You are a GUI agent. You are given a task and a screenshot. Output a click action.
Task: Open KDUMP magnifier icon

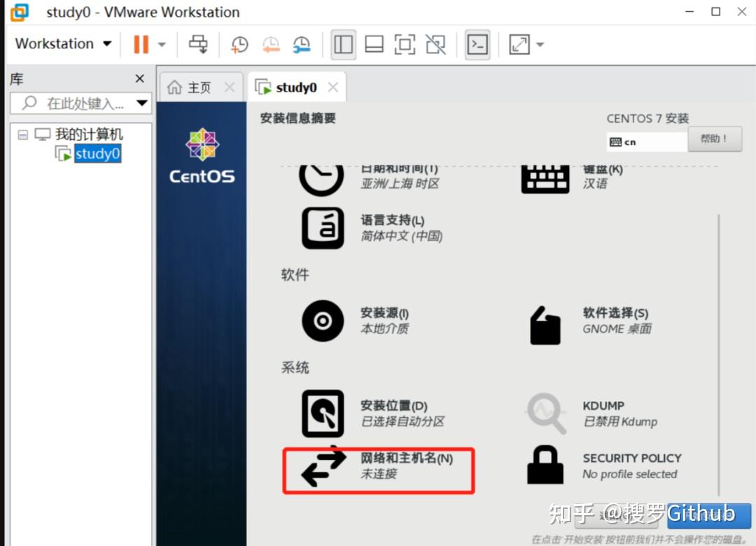pyautogui.click(x=546, y=414)
